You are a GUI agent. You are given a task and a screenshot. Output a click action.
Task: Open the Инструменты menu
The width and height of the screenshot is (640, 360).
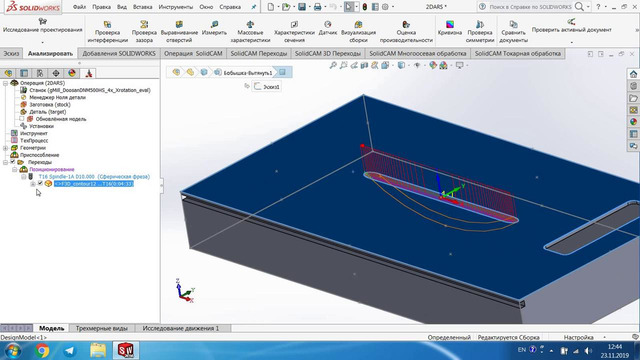click(176, 7)
